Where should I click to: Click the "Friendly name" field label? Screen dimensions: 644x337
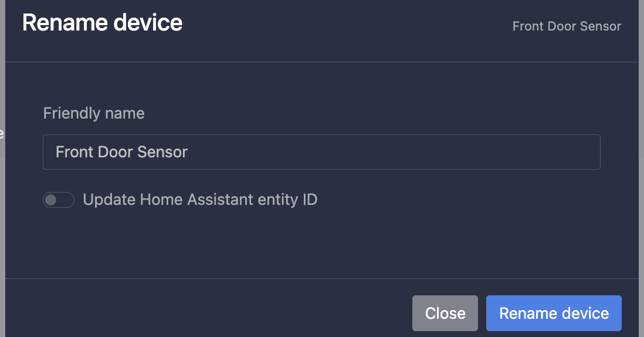(94, 113)
